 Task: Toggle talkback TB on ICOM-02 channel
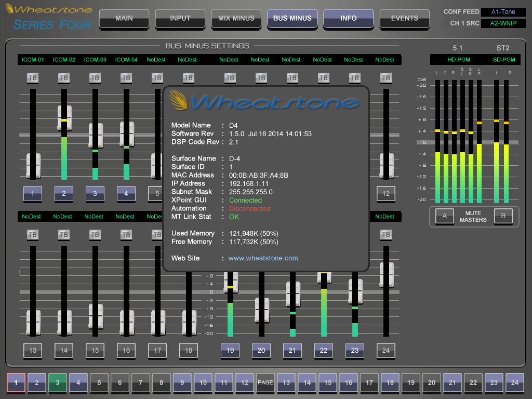pyautogui.click(x=64, y=78)
